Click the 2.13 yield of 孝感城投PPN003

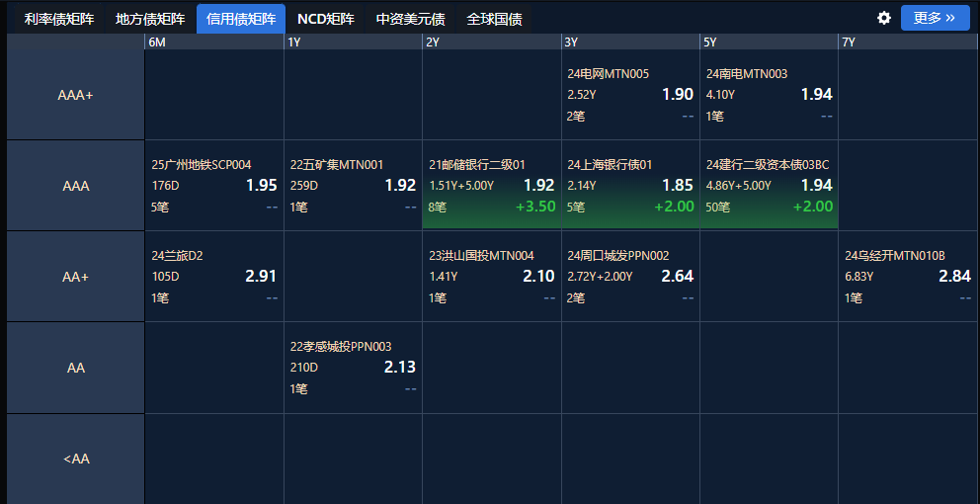pyautogui.click(x=399, y=367)
